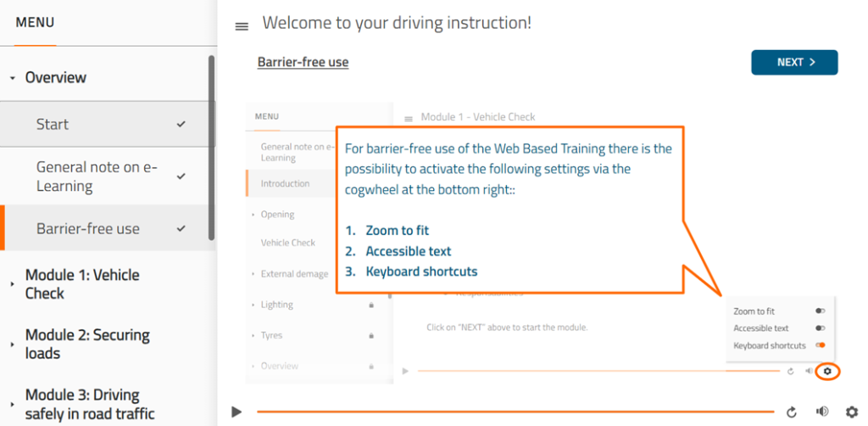Click the Barrier-free use heading link
Viewport: 868px width, 426px height.
[303, 62]
